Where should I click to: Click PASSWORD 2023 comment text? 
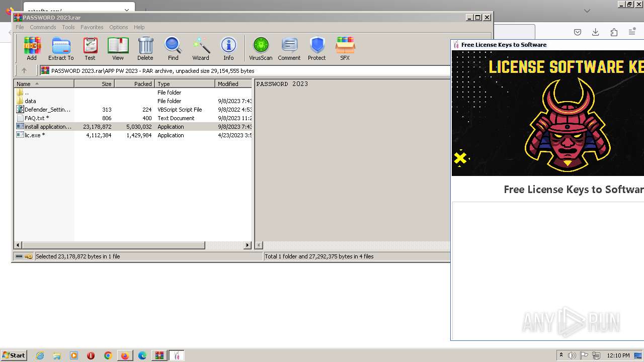pos(282,84)
